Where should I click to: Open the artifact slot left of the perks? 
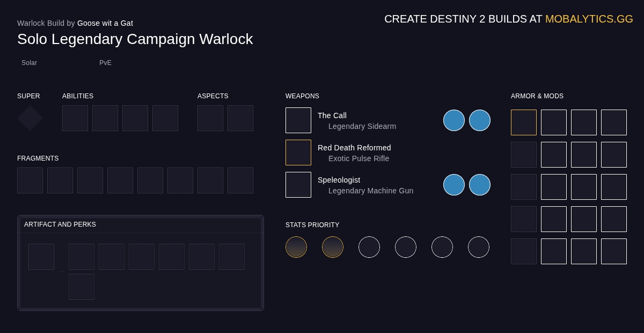coord(41,257)
